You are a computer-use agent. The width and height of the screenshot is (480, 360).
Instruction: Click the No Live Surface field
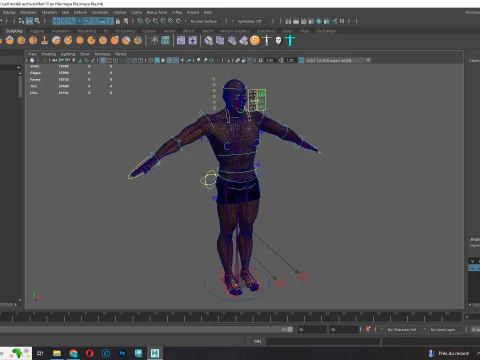(x=204, y=21)
